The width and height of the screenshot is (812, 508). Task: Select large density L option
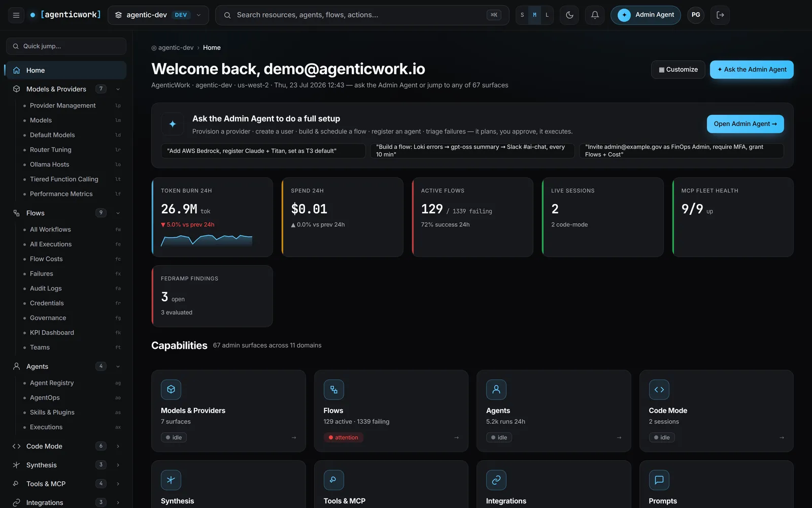(547, 15)
